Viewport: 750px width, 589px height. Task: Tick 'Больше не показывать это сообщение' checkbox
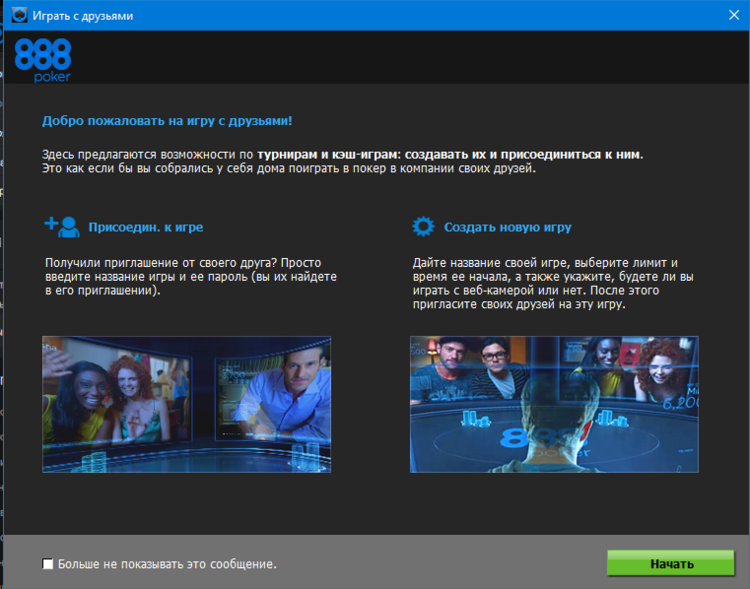(x=47, y=564)
